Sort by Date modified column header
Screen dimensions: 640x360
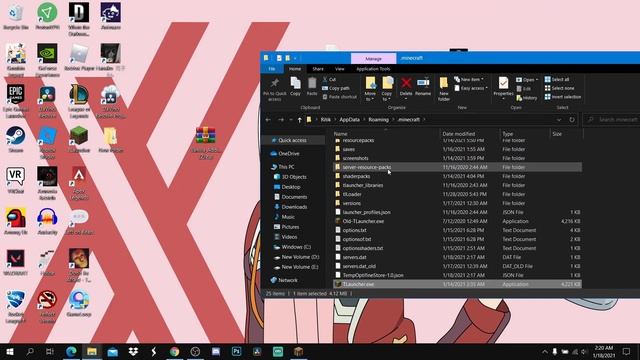tap(459, 134)
